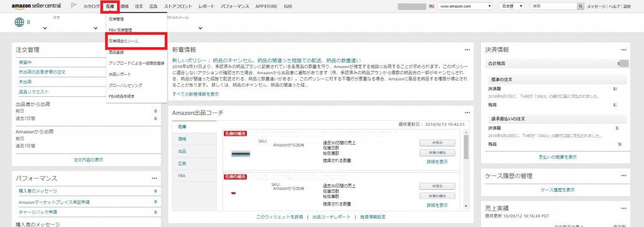Open the すべての新着情報を表示 link

coord(196,94)
